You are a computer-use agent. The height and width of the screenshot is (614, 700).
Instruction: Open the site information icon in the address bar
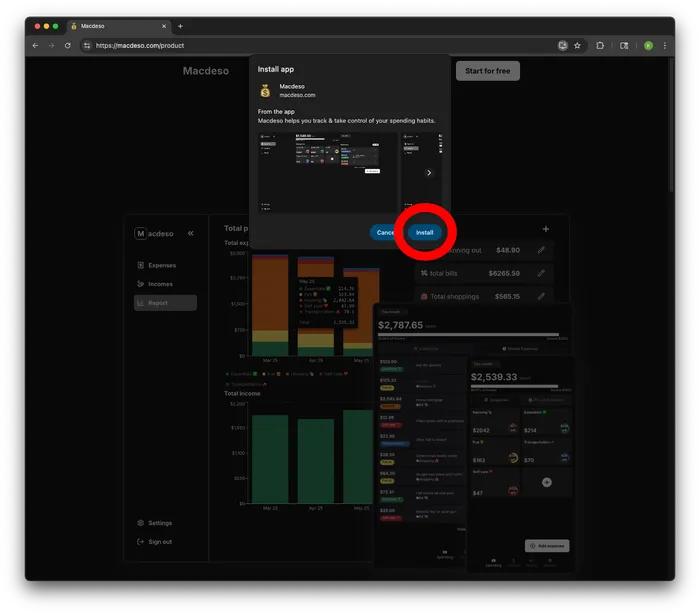coord(87,46)
